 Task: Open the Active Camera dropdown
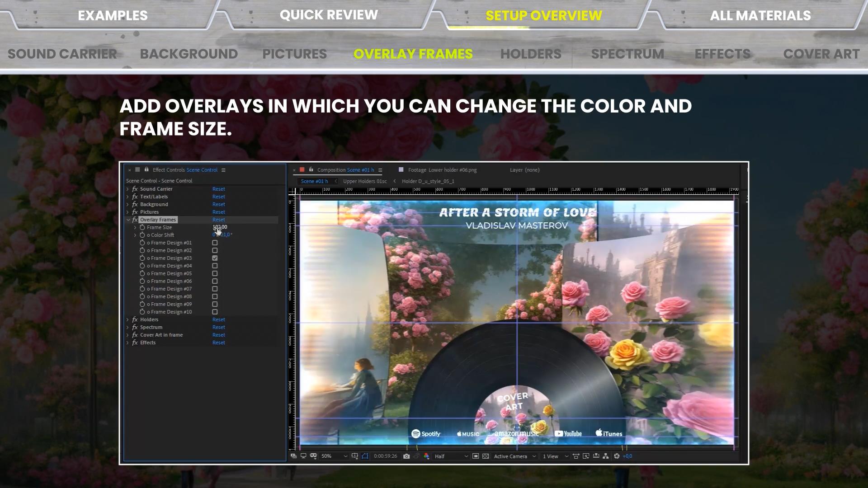(x=515, y=456)
